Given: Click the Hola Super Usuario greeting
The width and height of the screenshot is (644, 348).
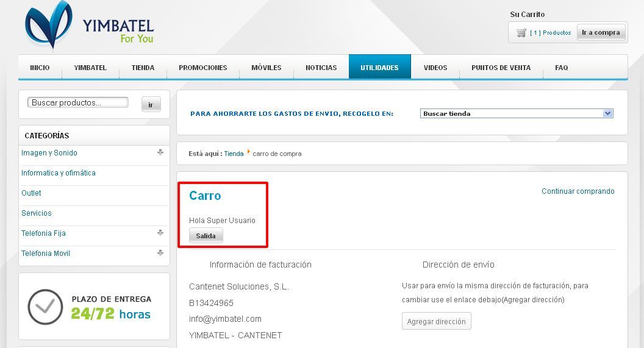Looking at the screenshot, I should point(222,221).
